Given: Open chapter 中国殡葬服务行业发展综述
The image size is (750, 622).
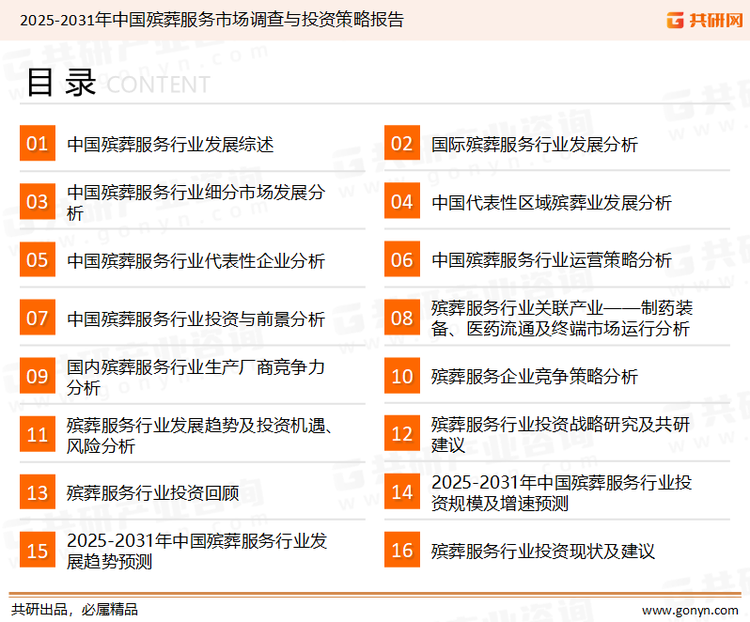Looking at the screenshot, I should pyautogui.click(x=170, y=144).
